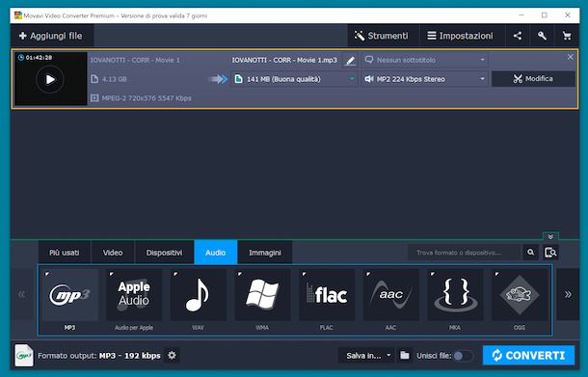Screen dimensions: 588x377
Task: Select the AAC format tile
Action: pyautogui.click(x=390, y=295)
